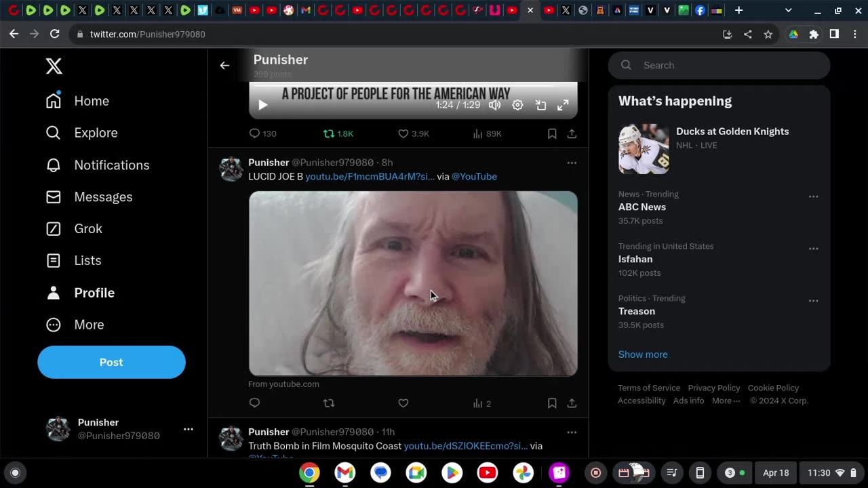Open Google Photos from the shelf
868x488 pixels.
(x=523, y=472)
